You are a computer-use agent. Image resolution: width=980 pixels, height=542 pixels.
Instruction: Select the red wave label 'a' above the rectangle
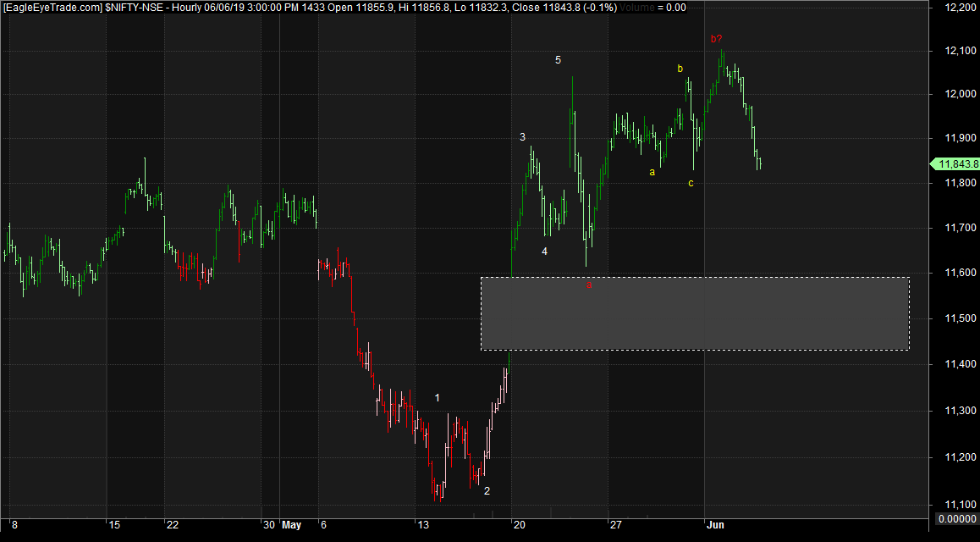click(589, 285)
